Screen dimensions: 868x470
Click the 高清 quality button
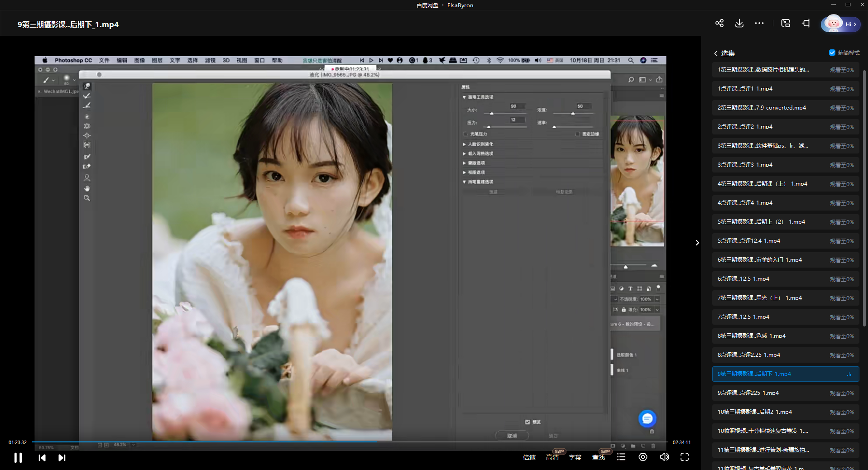click(552, 457)
